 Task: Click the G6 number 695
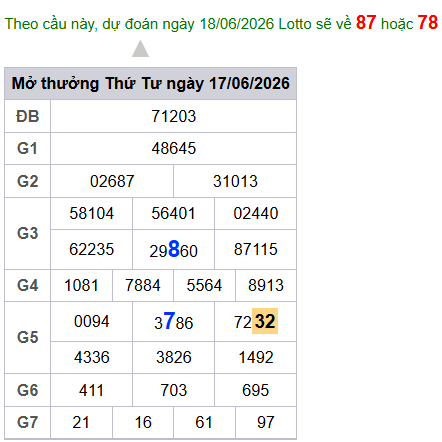(x=255, y=390)
